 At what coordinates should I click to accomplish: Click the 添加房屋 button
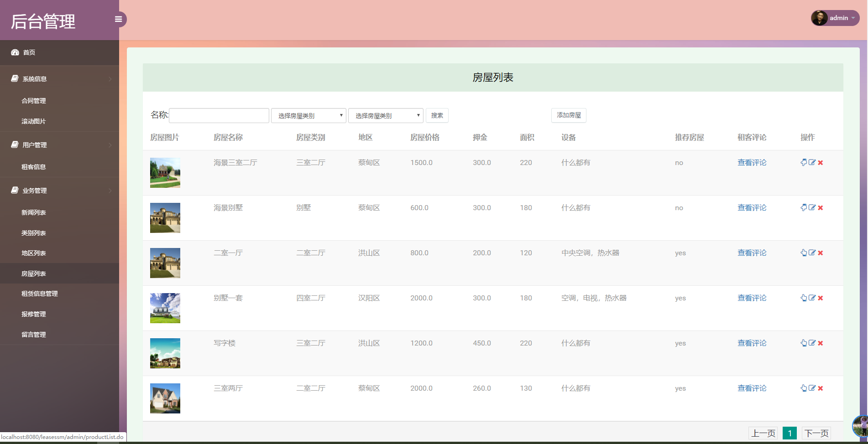pos(569,115)
